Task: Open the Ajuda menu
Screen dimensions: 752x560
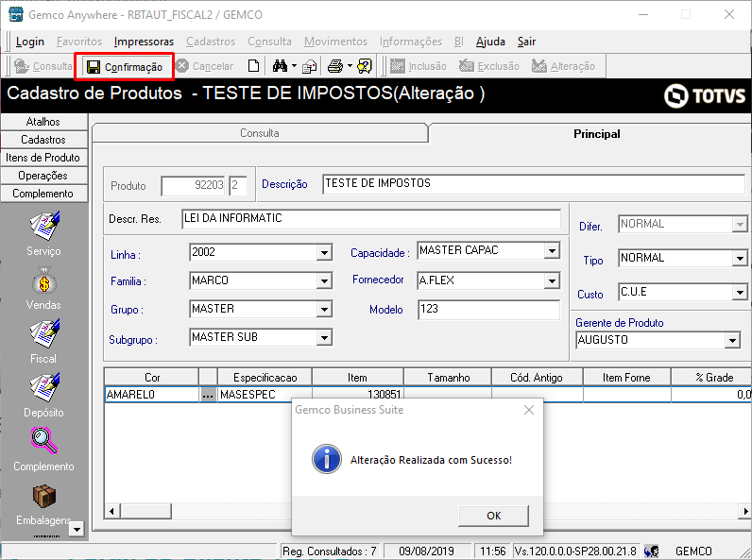Action: pos(490,42)
